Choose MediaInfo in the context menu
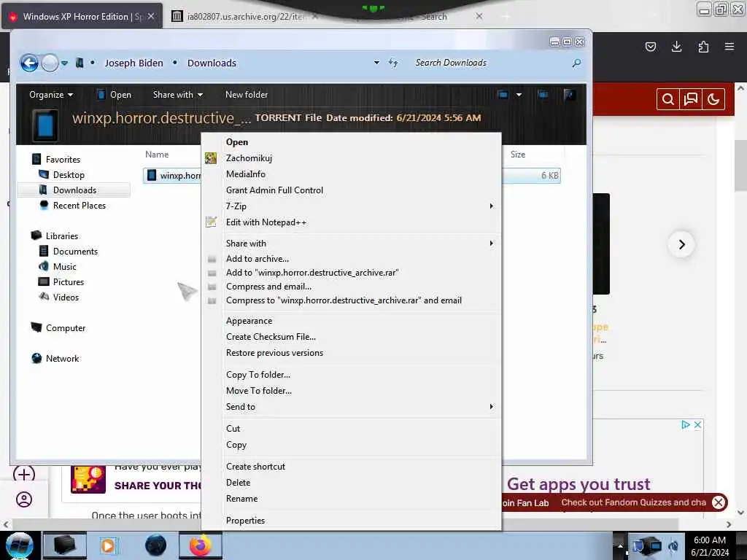The image size is (747, 560). coord(351,174)
